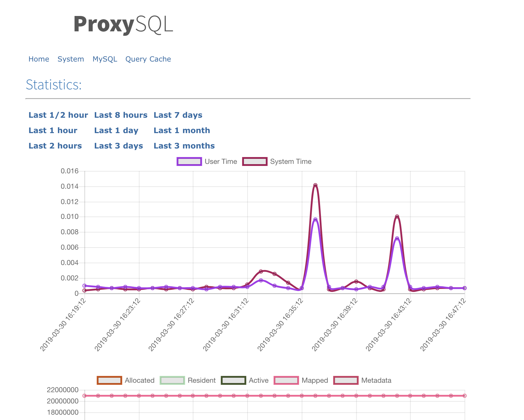Open the Home page
Viewport: 524px width, 420px height.
39,59
